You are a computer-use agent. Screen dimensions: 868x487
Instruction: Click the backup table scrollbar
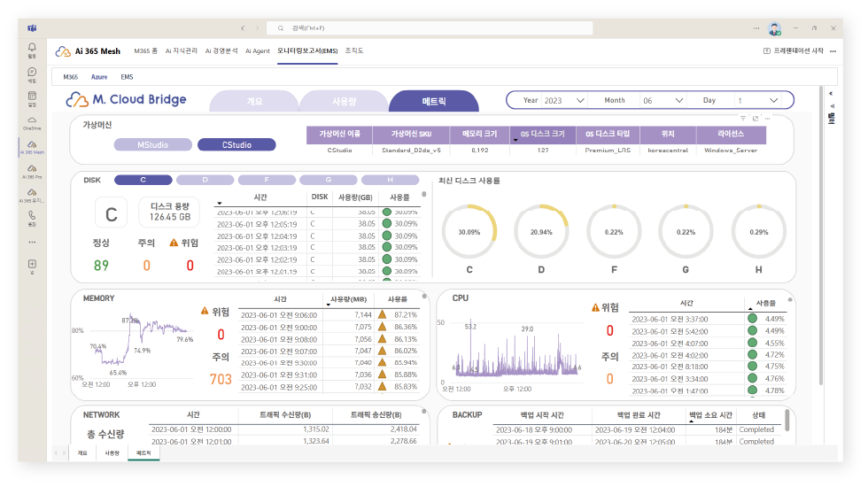click(x=787, y=421)
